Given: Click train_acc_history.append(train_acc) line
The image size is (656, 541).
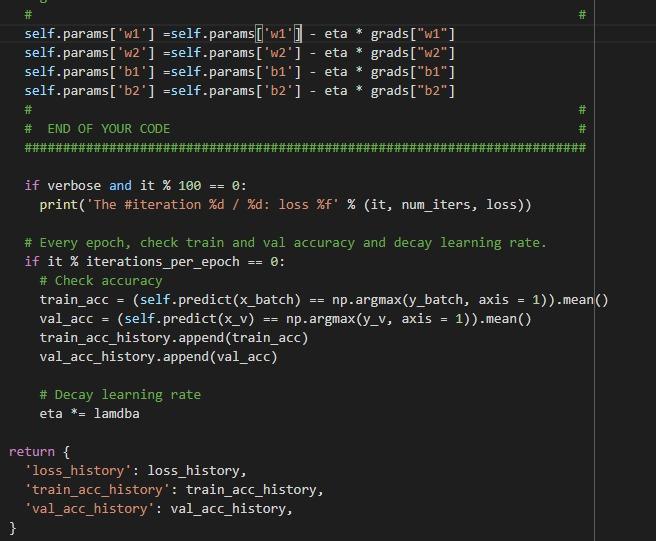Looking at the screenshot, I should [x=174, y=338].
